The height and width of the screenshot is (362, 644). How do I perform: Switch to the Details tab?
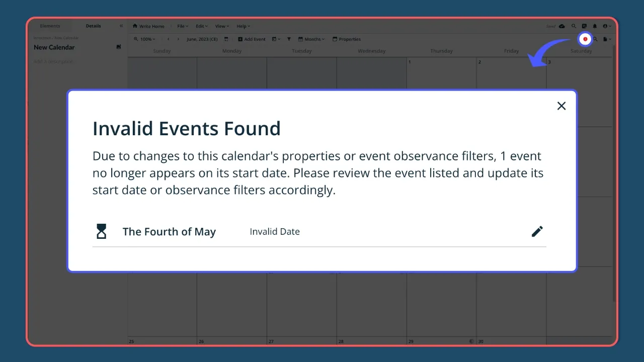point(93,26)
